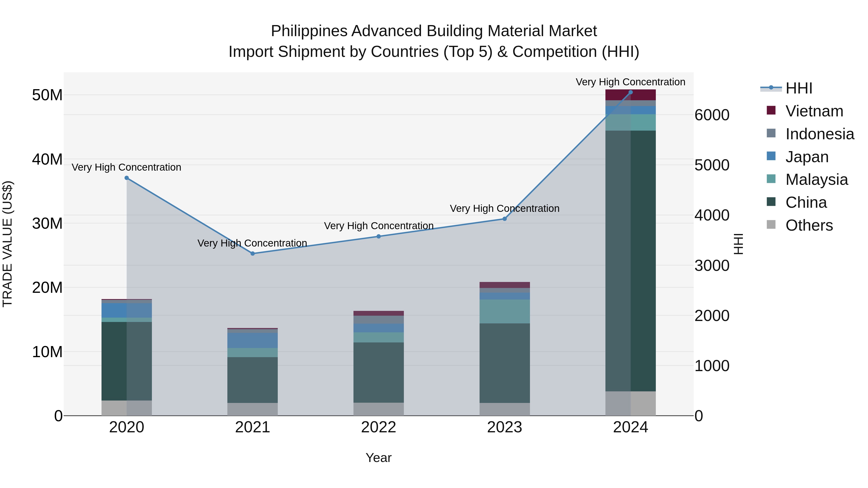Viewport: 868px width, 488px height.
Task: Click the 3000 HHI axis tick label
Action: (x=712, y=265)
